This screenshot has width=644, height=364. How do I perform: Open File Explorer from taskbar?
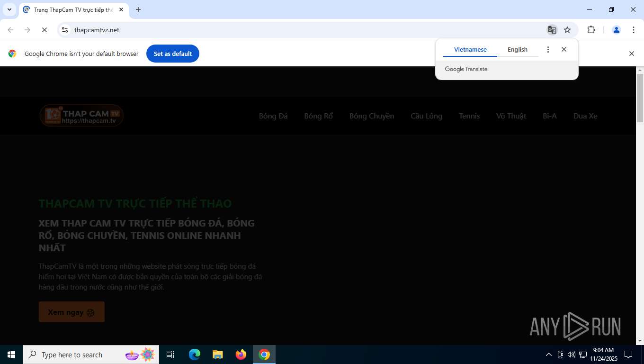tap(217, 355)
